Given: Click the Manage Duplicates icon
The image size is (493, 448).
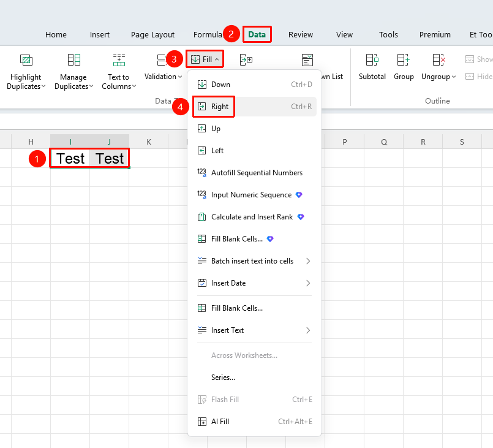Looking at the screenshot, I should coord(74,60).
